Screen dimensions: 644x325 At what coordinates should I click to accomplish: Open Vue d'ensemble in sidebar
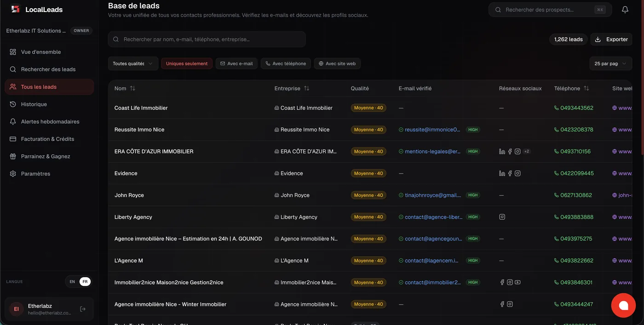pos(49,52)
